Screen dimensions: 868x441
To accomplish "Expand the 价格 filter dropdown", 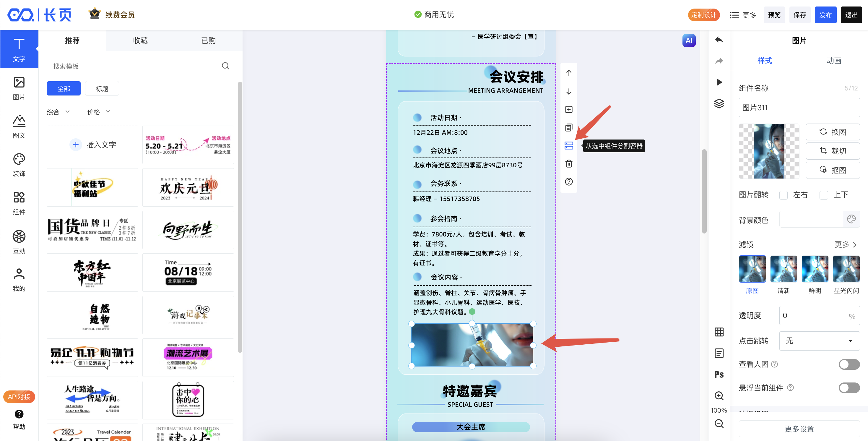I will click(x=98, y=112).
